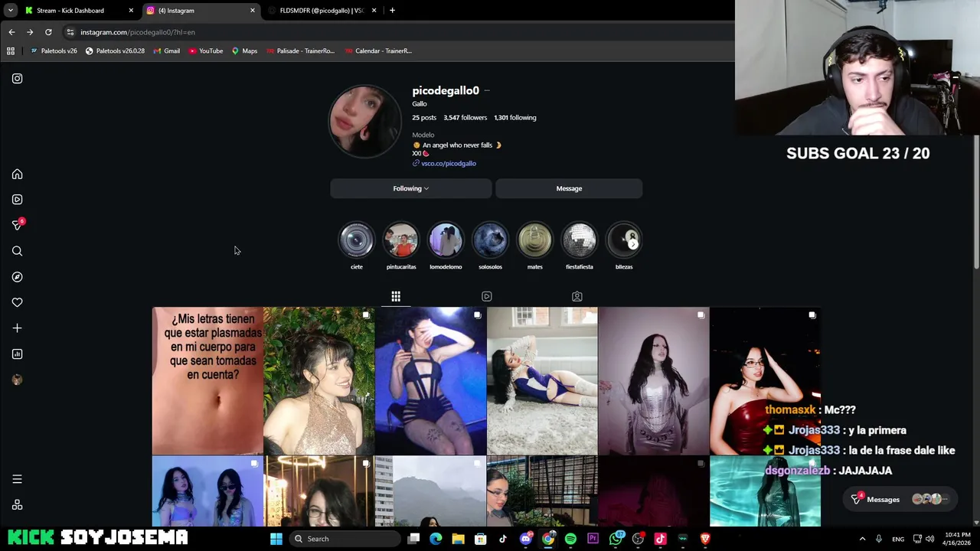The height and width of the screenshot is (551, 980).
Task: Open the Chrome apps grid in the bookmarks bar
Action: 11,51
